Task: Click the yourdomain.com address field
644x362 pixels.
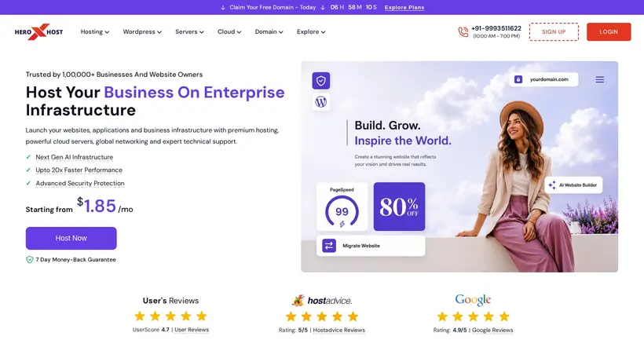Action: click(x=543, y=79)
